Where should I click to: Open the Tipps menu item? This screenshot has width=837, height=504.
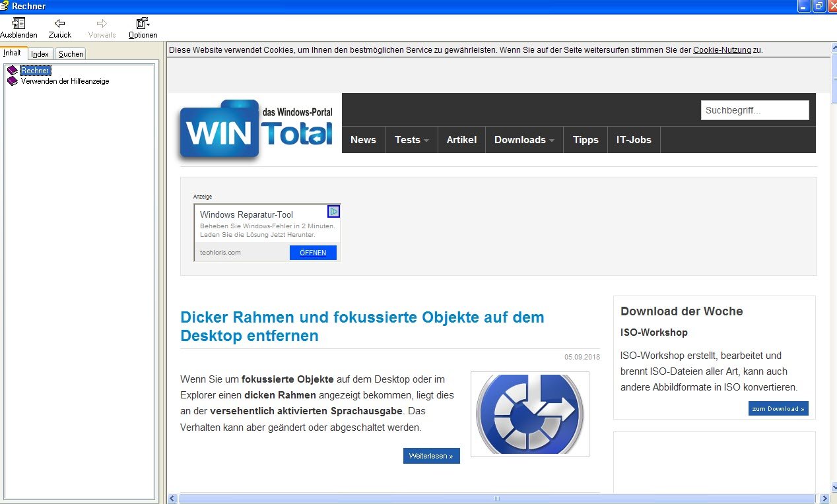(x=586, y=140)
